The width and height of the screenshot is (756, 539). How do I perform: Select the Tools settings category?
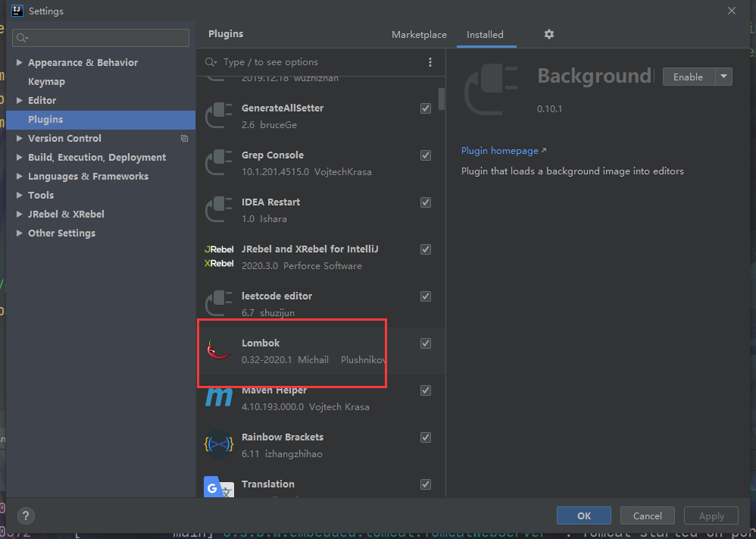tap(41, 196)
